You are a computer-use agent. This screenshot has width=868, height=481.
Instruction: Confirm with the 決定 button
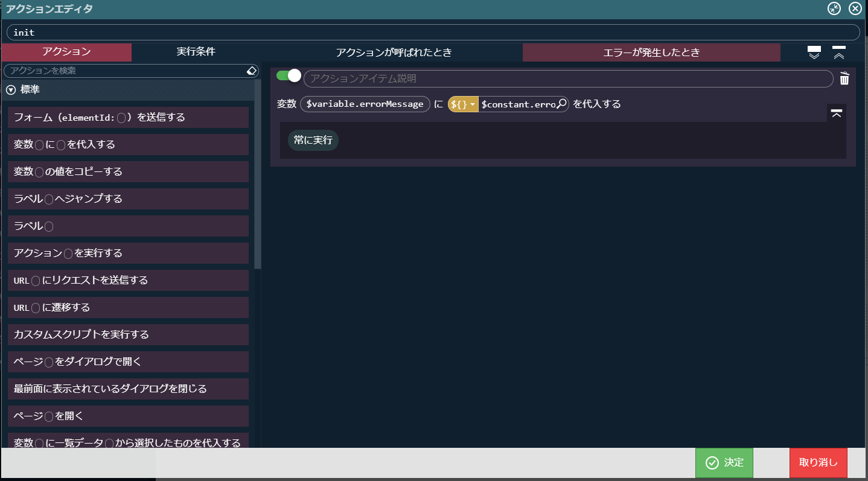[x=724, y=462]
